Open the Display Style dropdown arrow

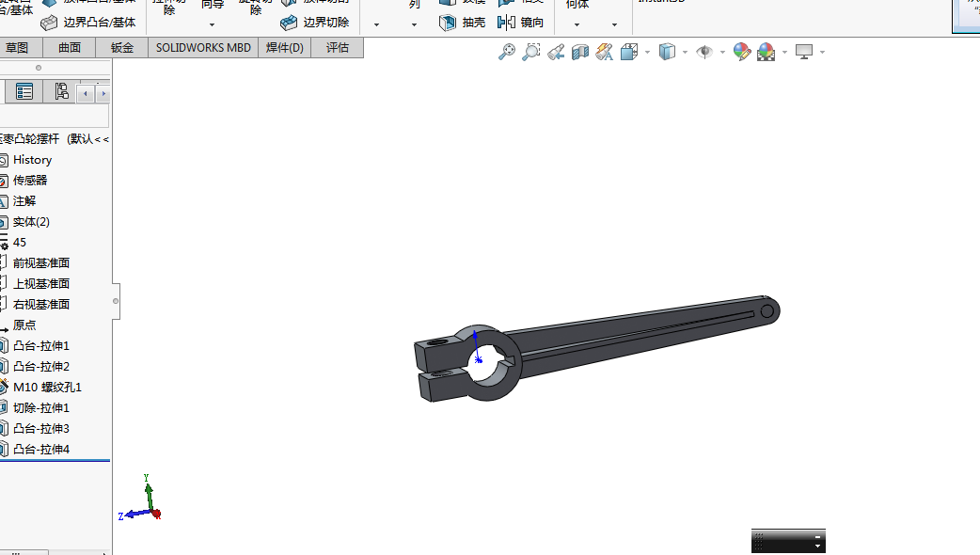(685, 53)
